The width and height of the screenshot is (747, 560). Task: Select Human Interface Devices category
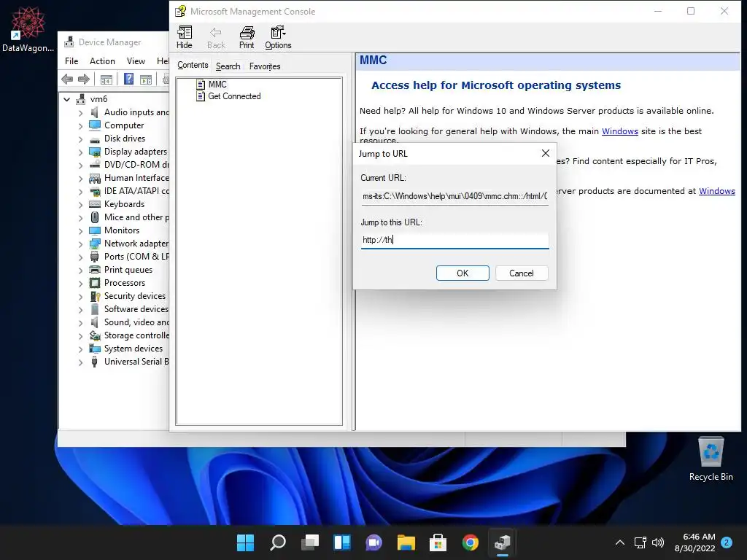(x=136, y=178)
